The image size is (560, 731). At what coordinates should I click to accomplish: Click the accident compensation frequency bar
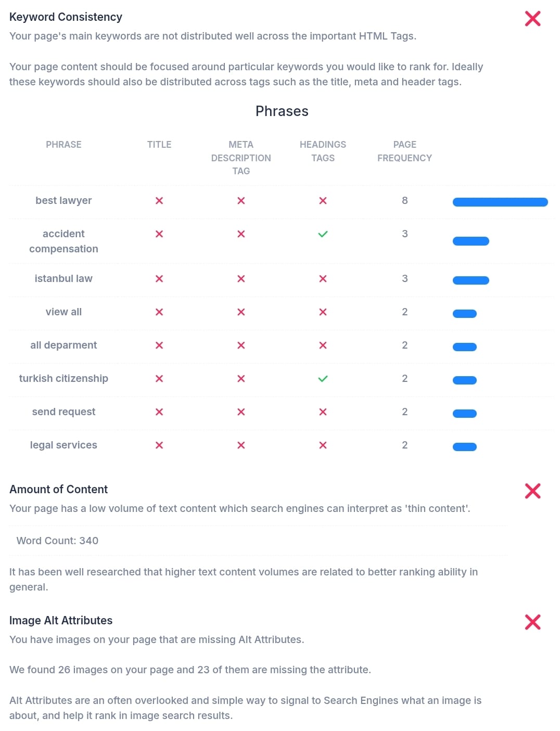pos(470,241)
